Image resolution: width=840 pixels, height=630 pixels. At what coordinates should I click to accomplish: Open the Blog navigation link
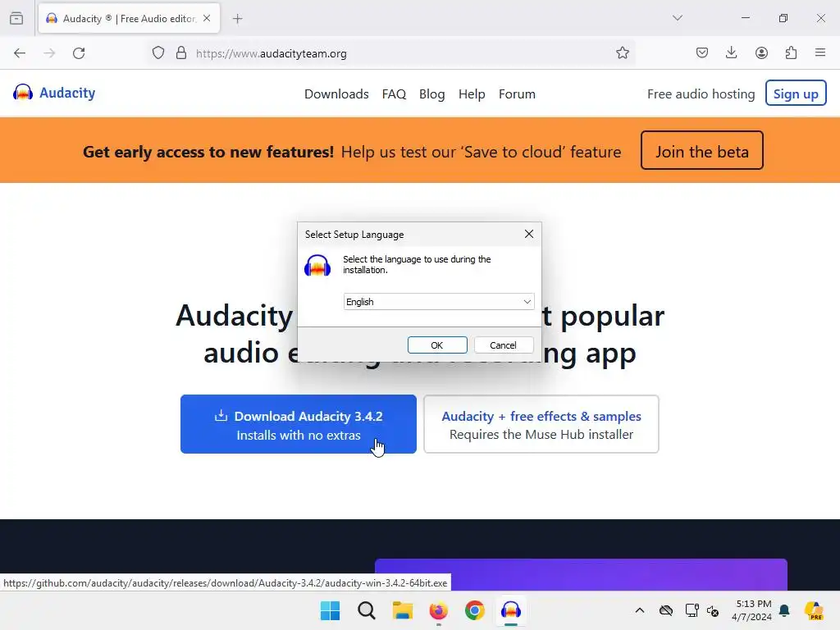point(431,94)
